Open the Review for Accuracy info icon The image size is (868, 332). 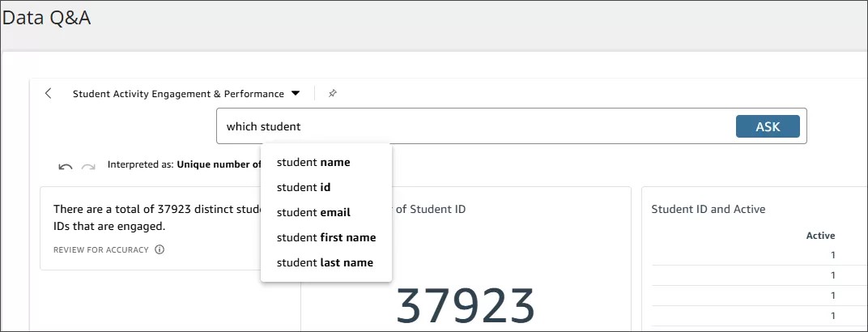pos(160,250)
